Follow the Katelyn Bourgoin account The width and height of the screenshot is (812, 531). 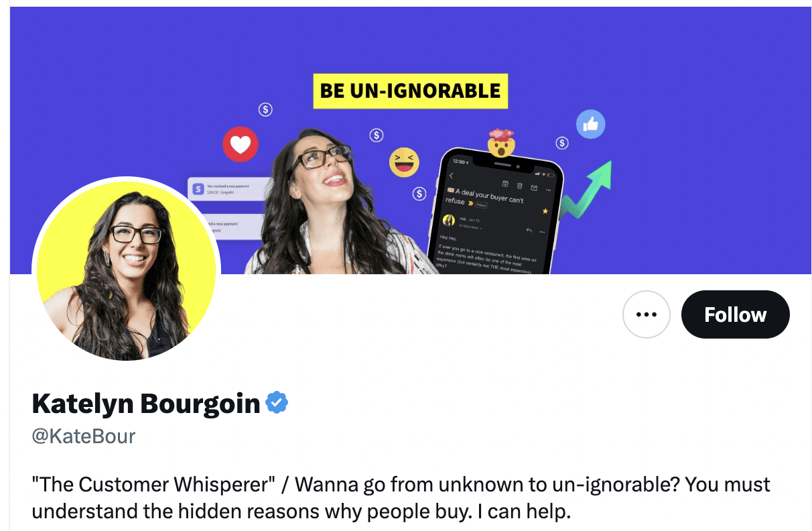coord(735,314)
